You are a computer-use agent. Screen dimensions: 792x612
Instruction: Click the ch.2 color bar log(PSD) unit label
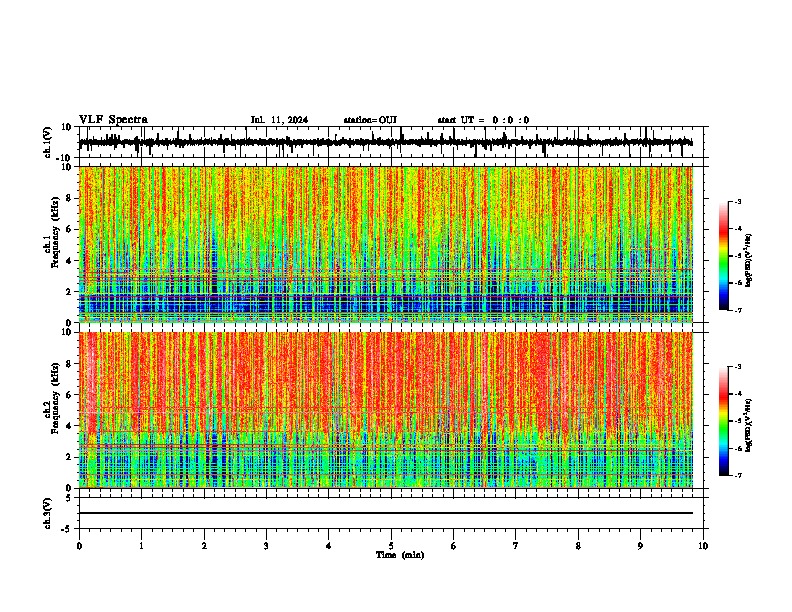[x=748, y=426]
